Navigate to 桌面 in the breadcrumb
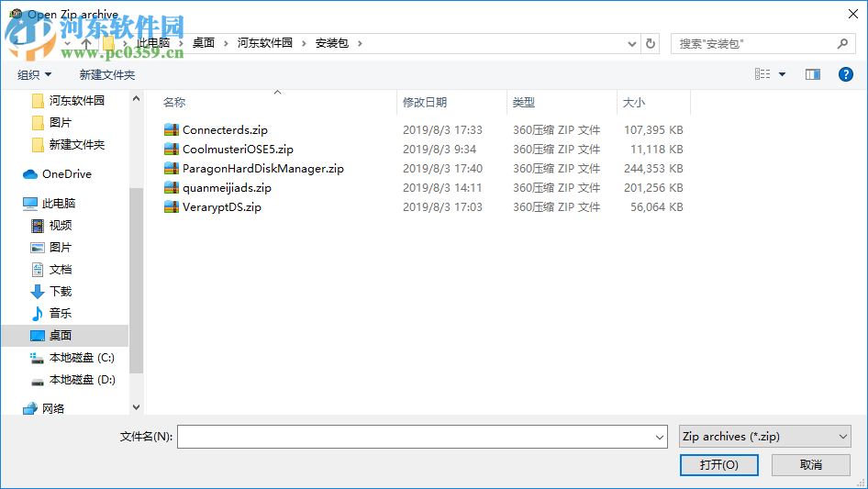The image size is (868, 489). click(x=203, y=43)
